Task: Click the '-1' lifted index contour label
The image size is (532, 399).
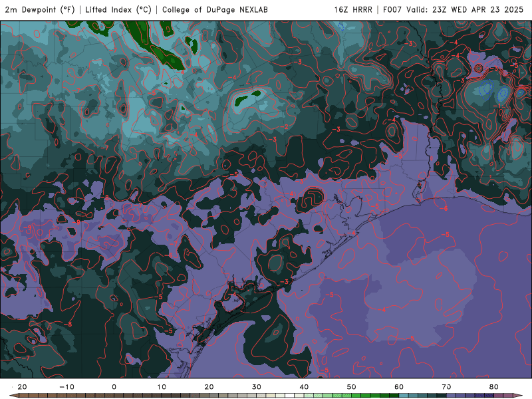Action: tap(497, 106)
